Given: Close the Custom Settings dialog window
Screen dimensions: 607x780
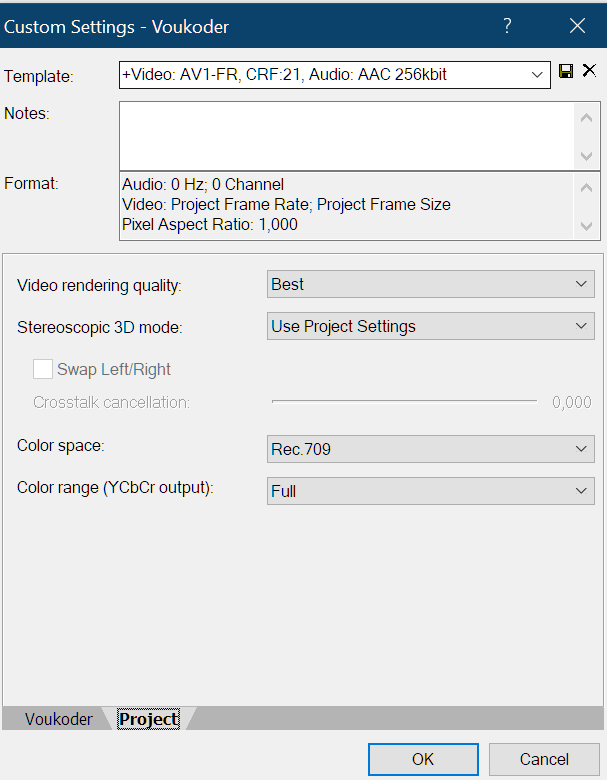Looking at the screenshot, I should coord(577,26).
